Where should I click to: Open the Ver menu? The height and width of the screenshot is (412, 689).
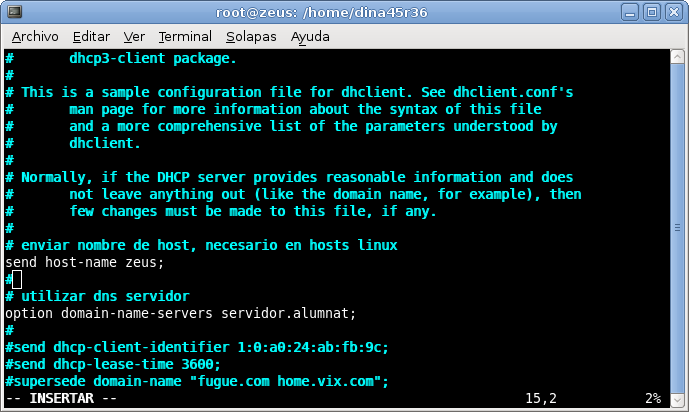[134, 36]
